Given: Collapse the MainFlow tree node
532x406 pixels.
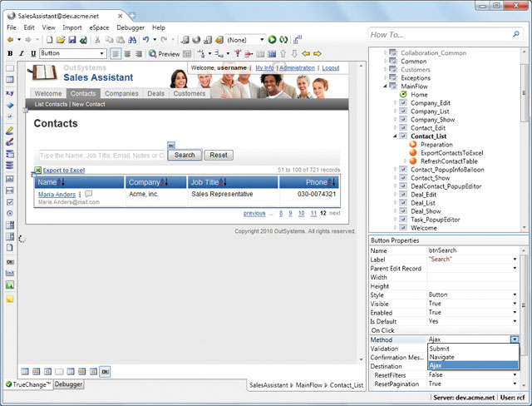Looking at the screenshot, I should (385, 87).
